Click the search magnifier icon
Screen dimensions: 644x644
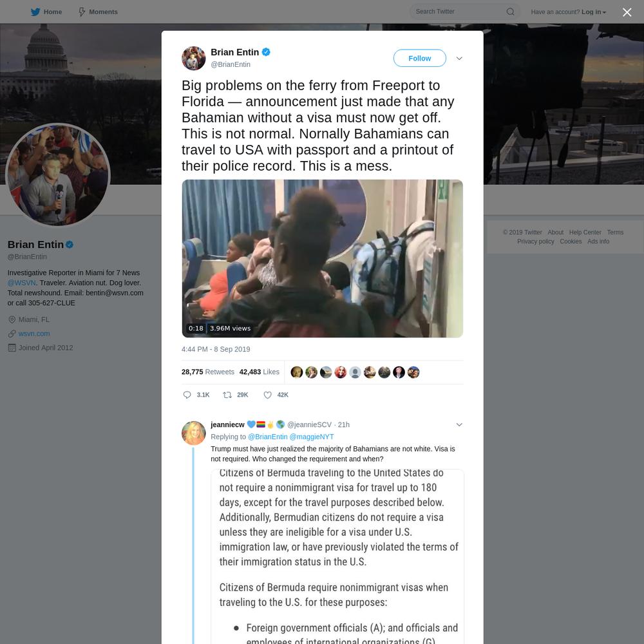point(510,12)
